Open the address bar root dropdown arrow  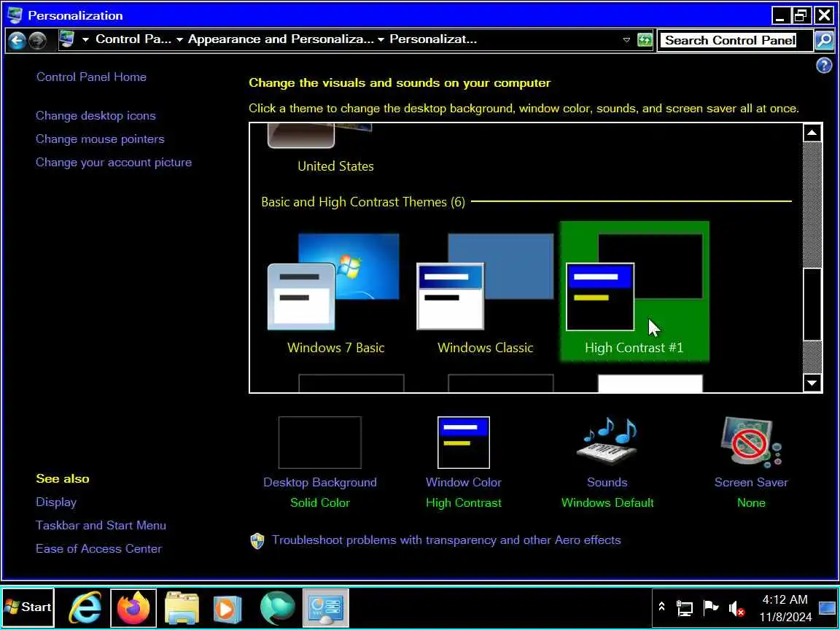[x=85, y=39]
